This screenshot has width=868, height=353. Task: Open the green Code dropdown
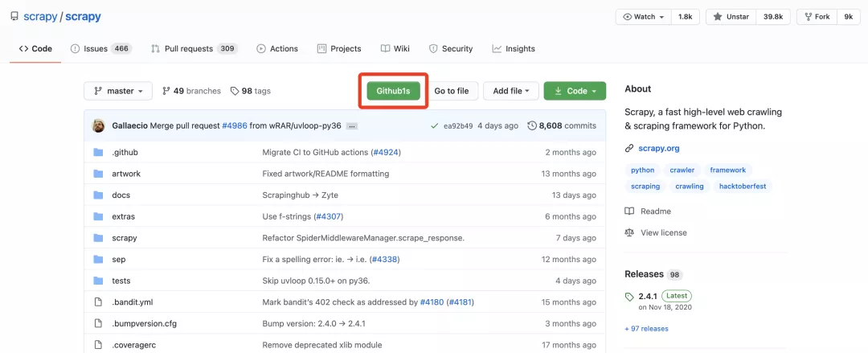pyautogui.click(x=575, y=91)
